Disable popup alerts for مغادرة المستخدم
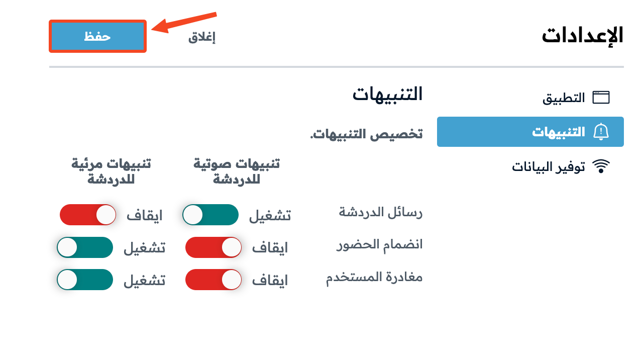This screenshot has height=352, width=644. pos(85,280)
